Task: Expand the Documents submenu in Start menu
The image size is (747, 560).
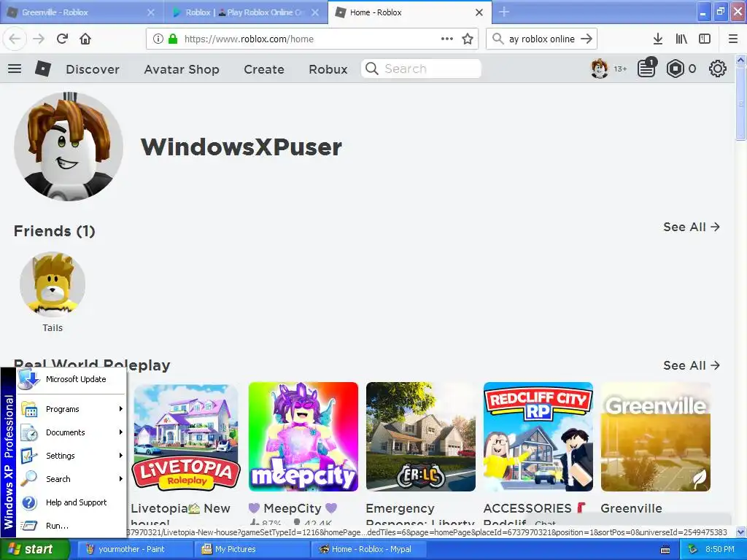Action: (x=71, y=432)
